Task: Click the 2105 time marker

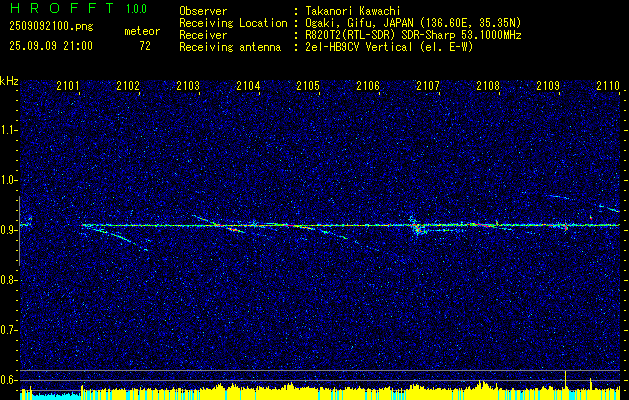Action: tap(308, 85)
